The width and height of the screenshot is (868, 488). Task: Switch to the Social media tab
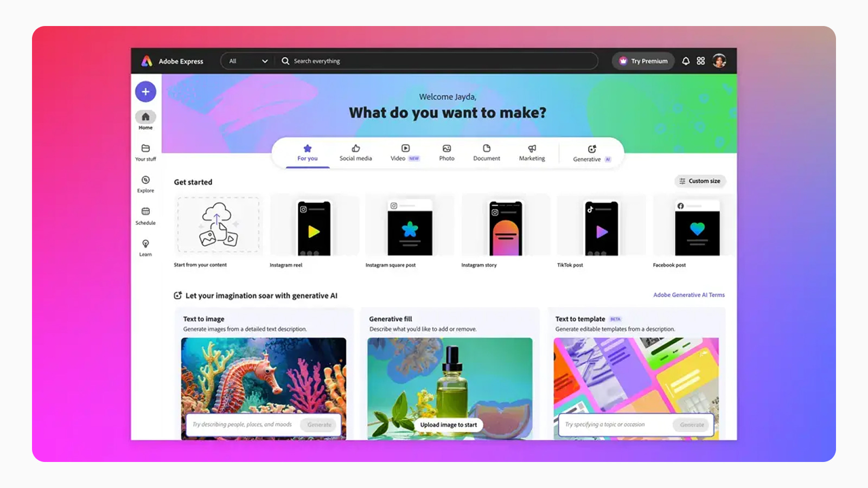coord(355,153)
